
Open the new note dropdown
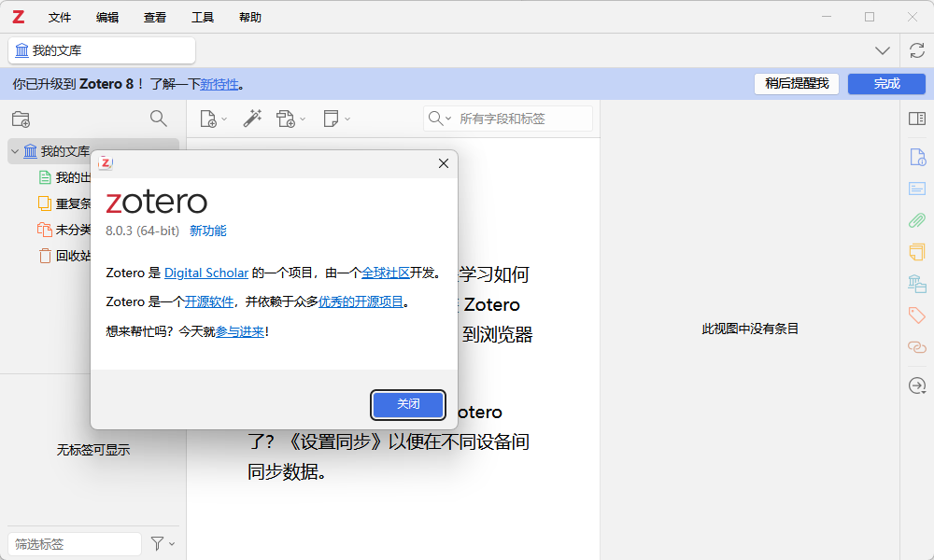point(336,119)
